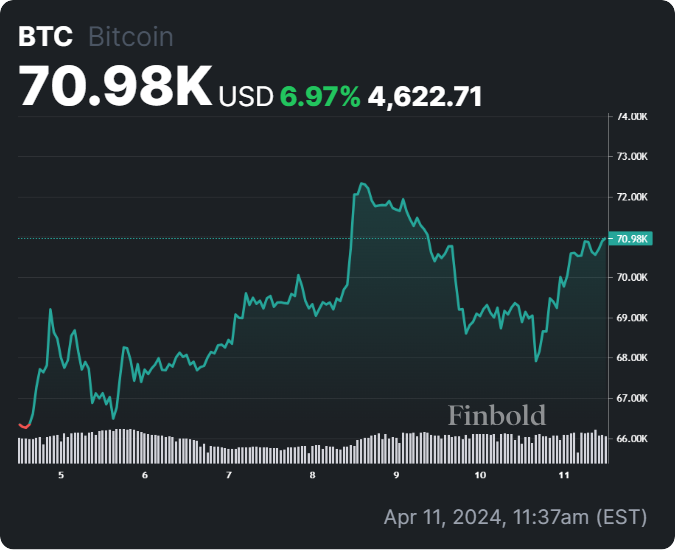Click the 72.00K price axis label
675x550 pixels.
(x=633, y=197)
